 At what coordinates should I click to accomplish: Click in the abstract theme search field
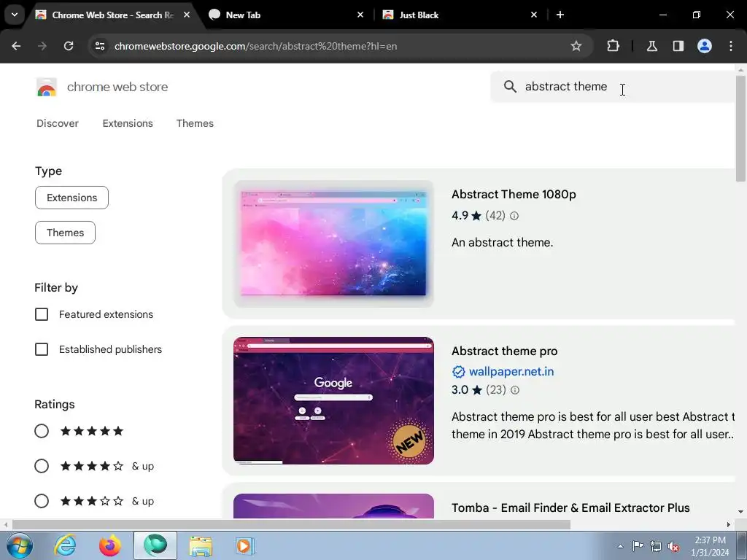614,87
